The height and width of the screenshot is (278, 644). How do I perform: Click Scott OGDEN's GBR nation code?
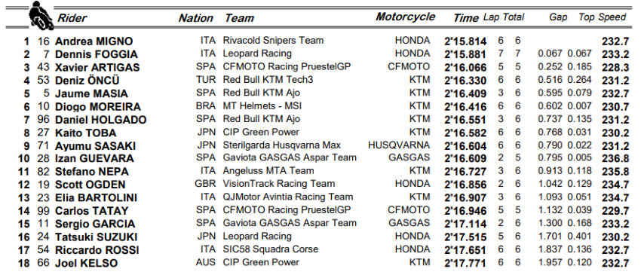[x=205, y=184]
